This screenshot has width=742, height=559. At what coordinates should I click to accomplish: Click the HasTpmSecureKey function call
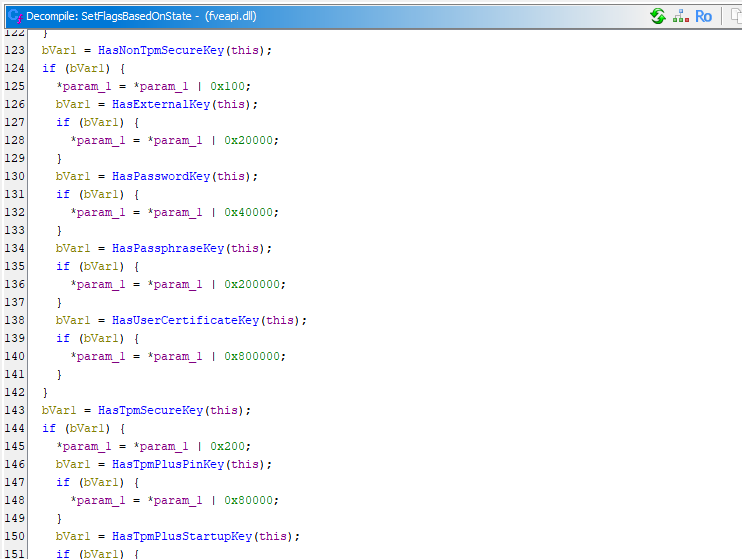coord(150,410)
